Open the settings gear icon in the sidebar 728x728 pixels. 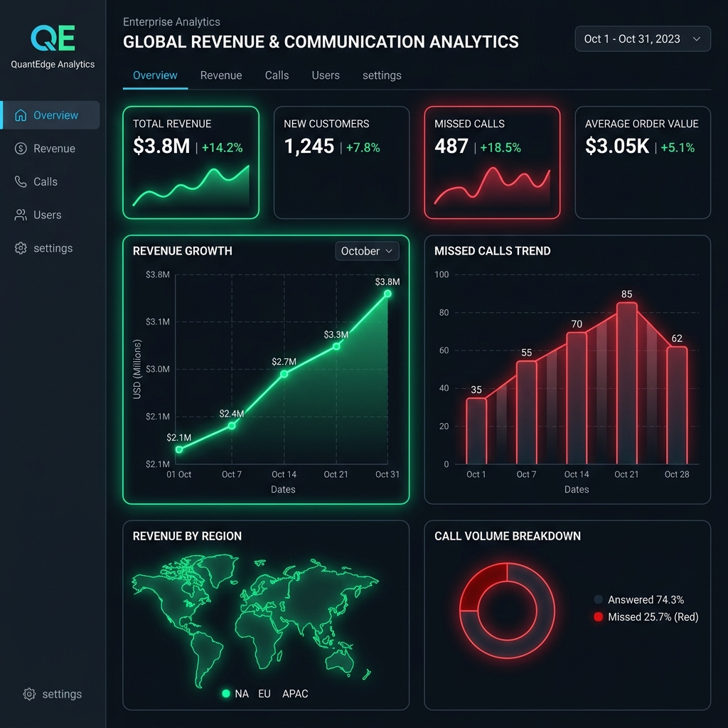pyautogui.click(x=21, y=247)
